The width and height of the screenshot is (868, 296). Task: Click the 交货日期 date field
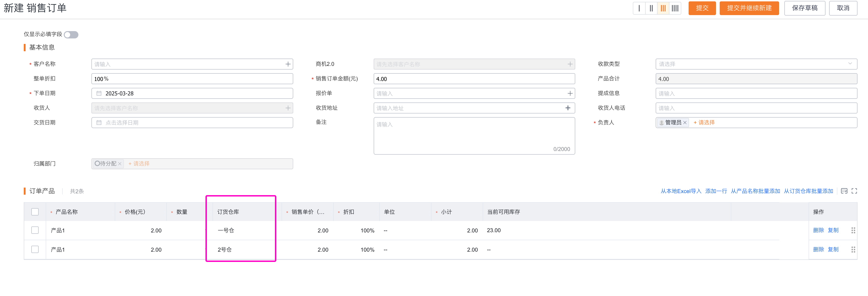(192, 123)
